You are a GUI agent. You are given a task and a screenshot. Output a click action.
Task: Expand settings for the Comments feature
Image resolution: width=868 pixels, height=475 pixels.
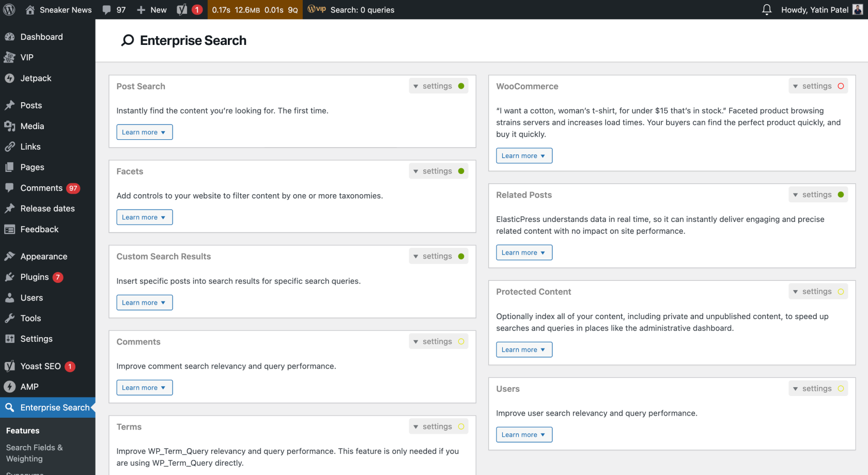point(432,342)
